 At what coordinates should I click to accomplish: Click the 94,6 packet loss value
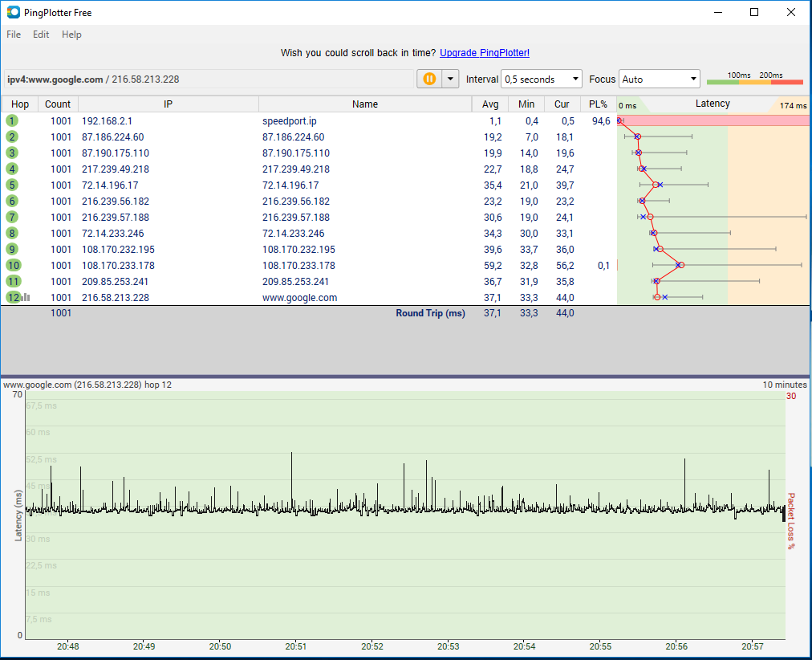[x=601, y=120]
